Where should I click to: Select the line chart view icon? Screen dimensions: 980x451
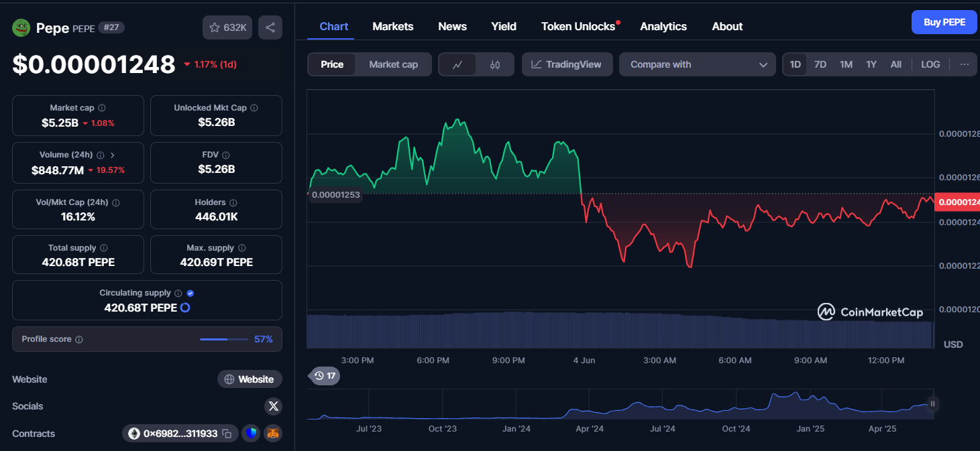point(457,64)
